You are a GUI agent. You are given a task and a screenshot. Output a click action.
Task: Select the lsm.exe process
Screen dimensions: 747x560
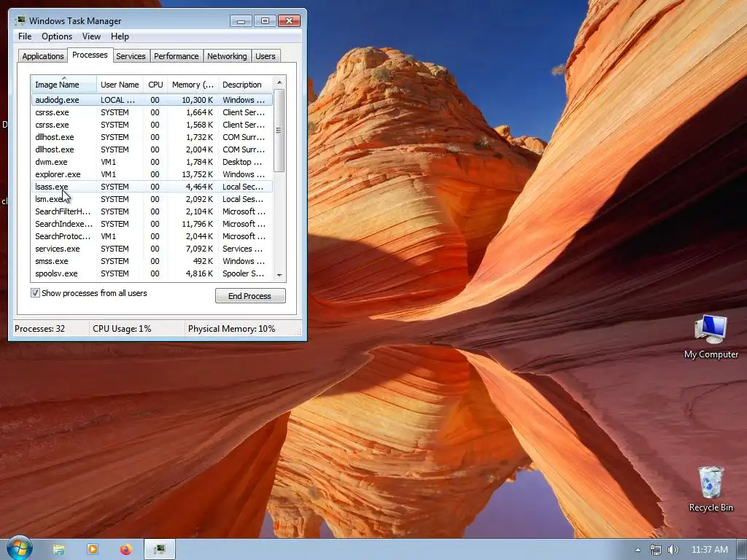(x=152, y=199)
